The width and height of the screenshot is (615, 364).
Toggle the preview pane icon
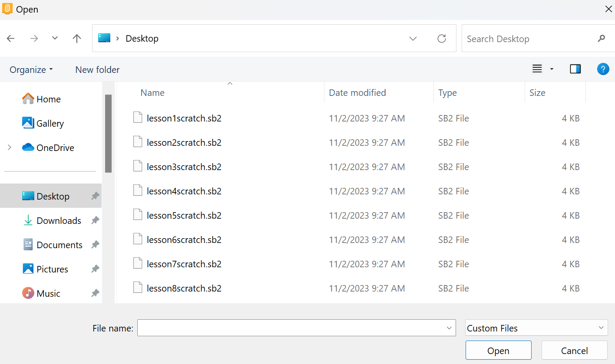click(575, 69)
